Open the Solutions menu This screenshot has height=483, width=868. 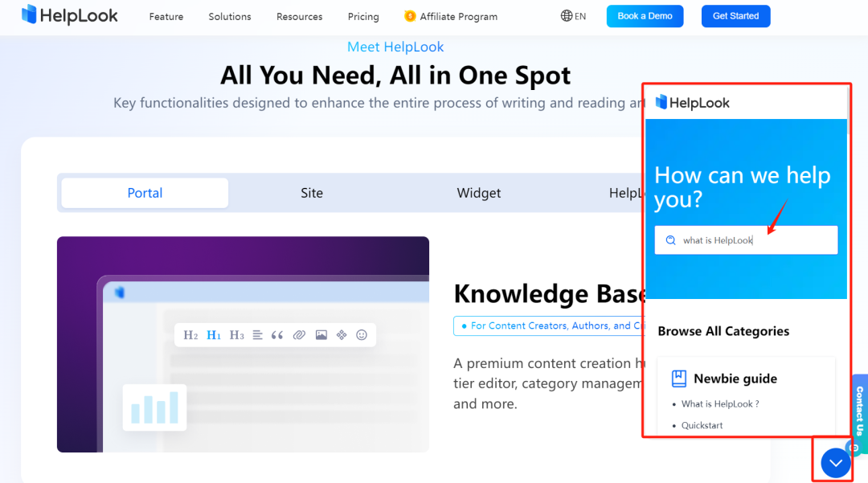(x=230, y=16)
